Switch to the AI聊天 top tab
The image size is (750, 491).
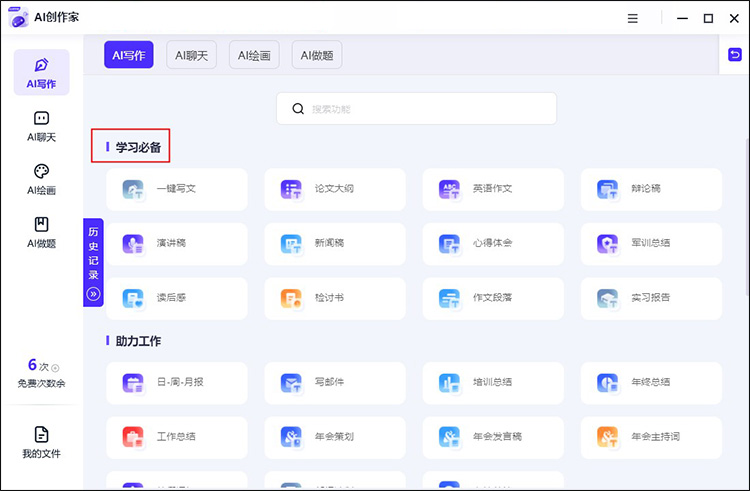coord(191,55)
